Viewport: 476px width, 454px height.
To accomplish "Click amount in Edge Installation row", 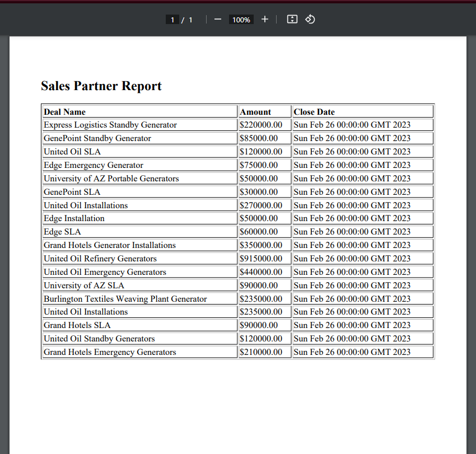I will point(265,218).
